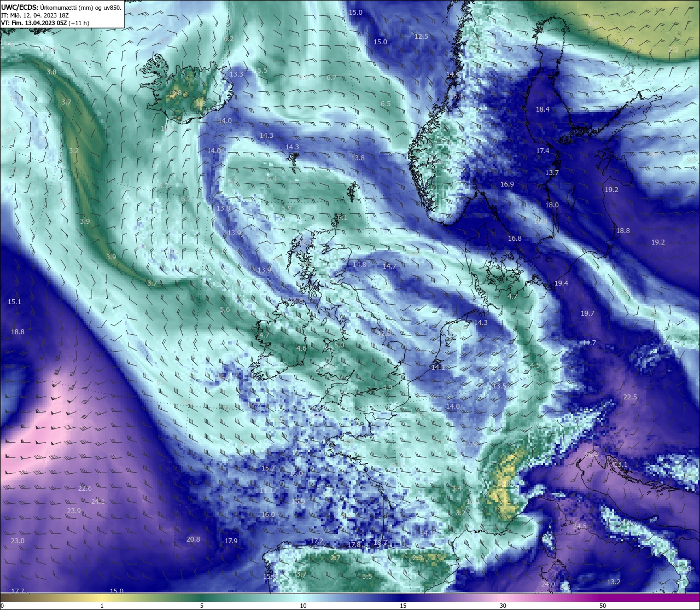Click the '10' label on colour scale

click(x=303, y=606)
